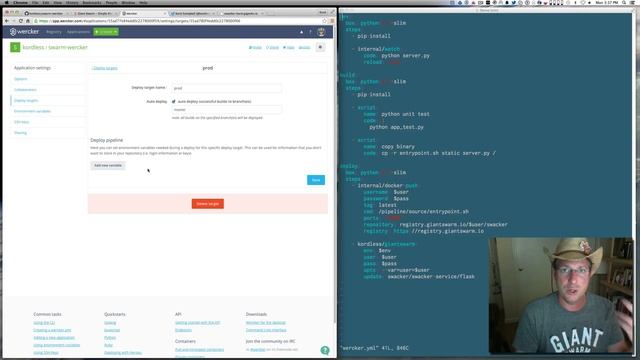Open the gear settings icon for application
This screenshot has width=640, height=360.
click(x=320, y=47)
